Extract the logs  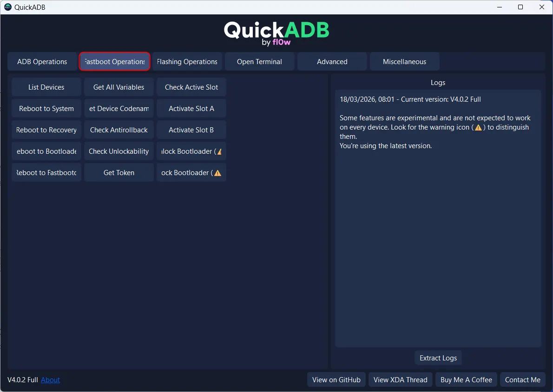438,358
